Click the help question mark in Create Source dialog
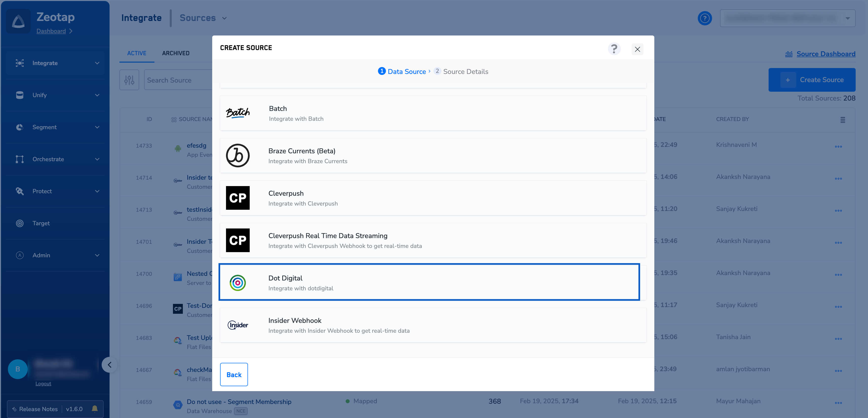 click(614, 49)
